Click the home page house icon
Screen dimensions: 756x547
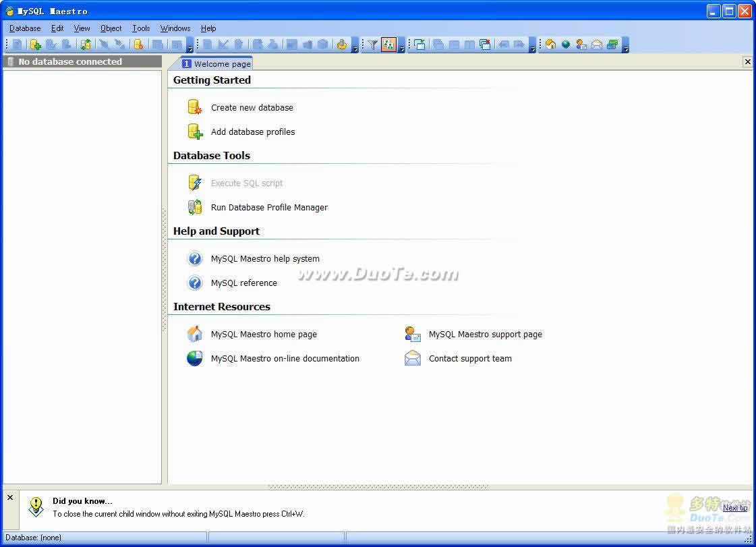click(195, 334)
